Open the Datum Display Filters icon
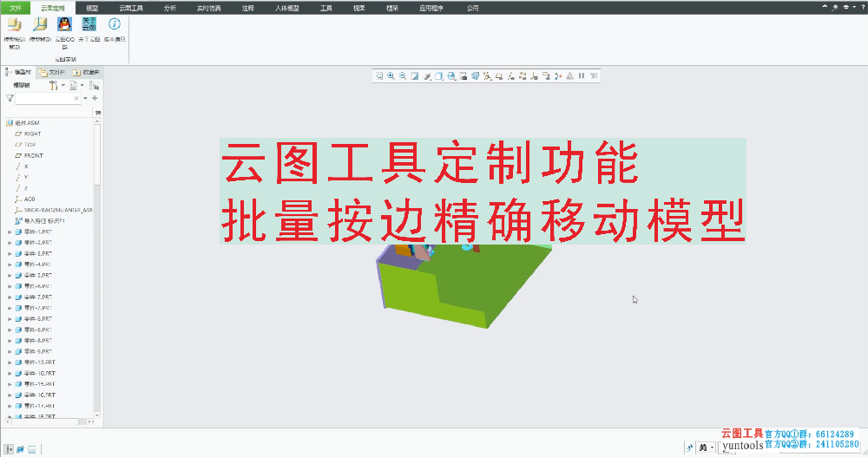Screen dimensions: 868x457 [487, 75]
